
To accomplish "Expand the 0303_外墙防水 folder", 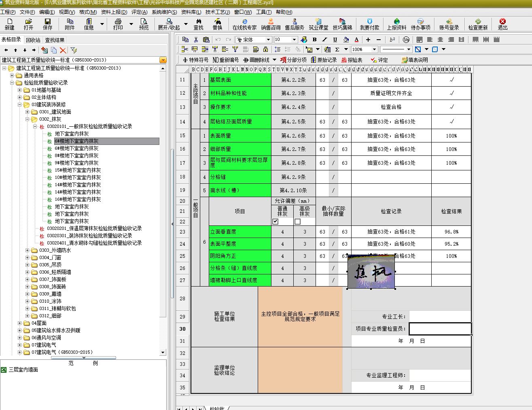I will pyautogui.click(x=28, y=251).
